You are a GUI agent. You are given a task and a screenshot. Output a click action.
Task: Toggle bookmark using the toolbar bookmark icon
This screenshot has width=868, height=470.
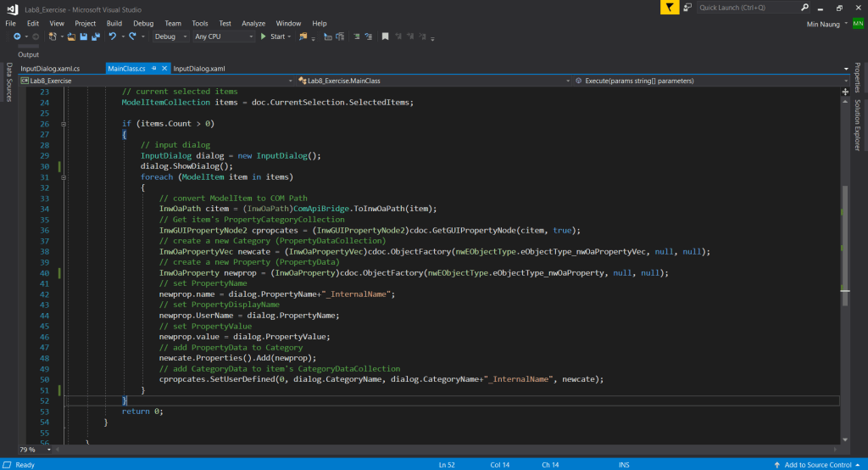[385, 36]
